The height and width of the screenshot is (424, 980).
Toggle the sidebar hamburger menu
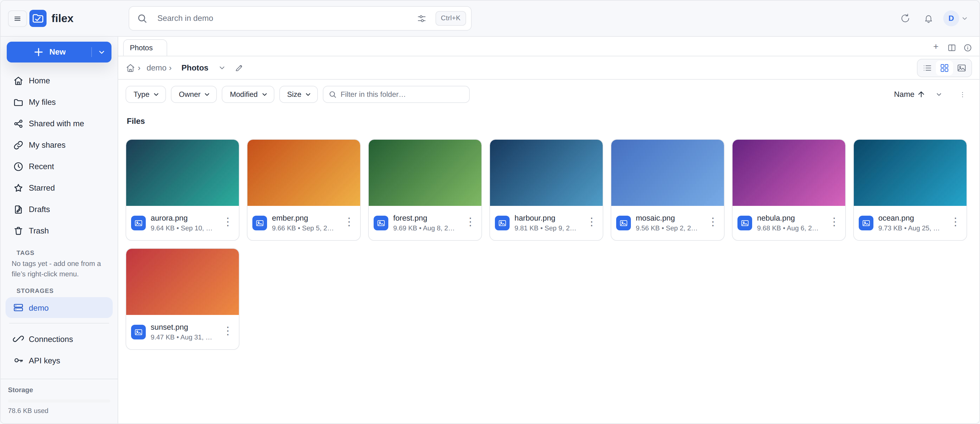pos(17,18)
